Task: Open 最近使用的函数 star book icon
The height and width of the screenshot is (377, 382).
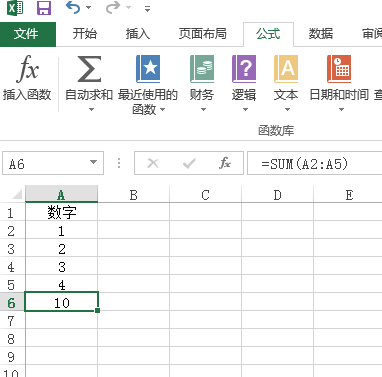Action: (148, 69)
